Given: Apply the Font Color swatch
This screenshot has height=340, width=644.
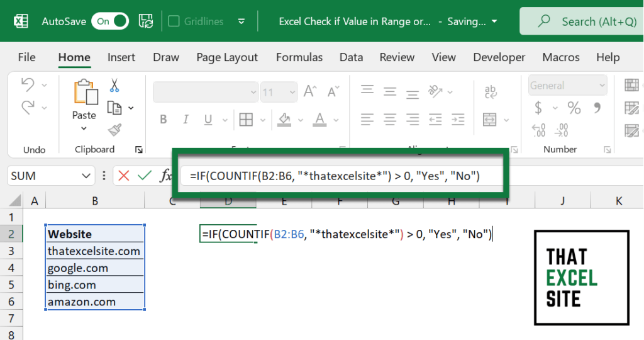Looking at the screenshot, I should pos(319,120).
